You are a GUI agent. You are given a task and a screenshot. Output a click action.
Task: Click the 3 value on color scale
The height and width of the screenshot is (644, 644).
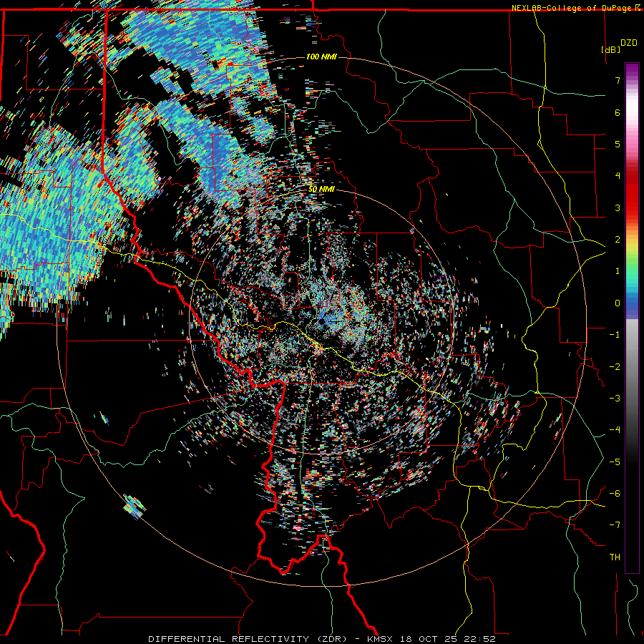pos(618,208)
